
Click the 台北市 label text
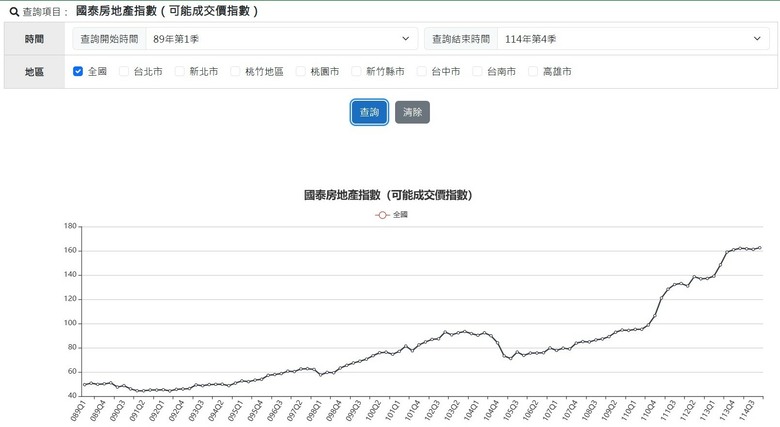(148, 72)
